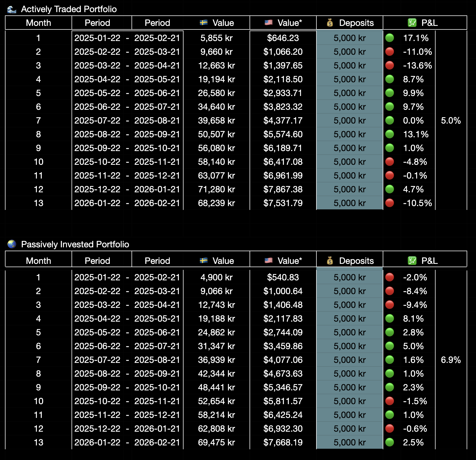The height and width of the screenshot is (460, 476).
Task: Click the highlighted Deposits cell for passive month 7
Action: (x=349, y=360)
